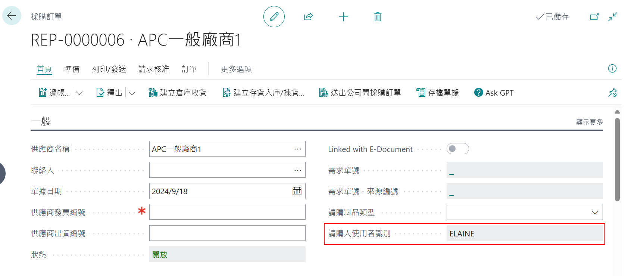This screenshot has height=276, width=644.
Task: Select 建立存貨入庫/揀貨 action
Action: pyautogui.click(x=263, y=93)
